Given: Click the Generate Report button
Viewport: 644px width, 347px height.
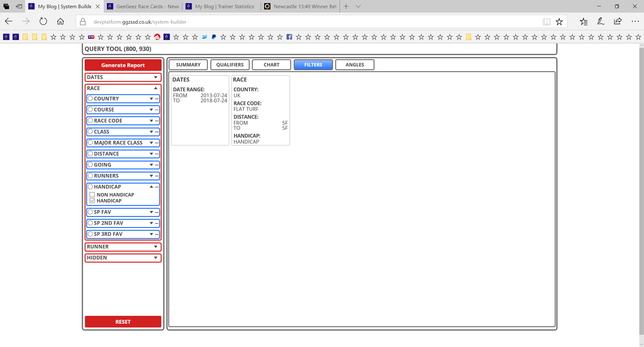Looking at the screenshot, I should pos(123,65).
